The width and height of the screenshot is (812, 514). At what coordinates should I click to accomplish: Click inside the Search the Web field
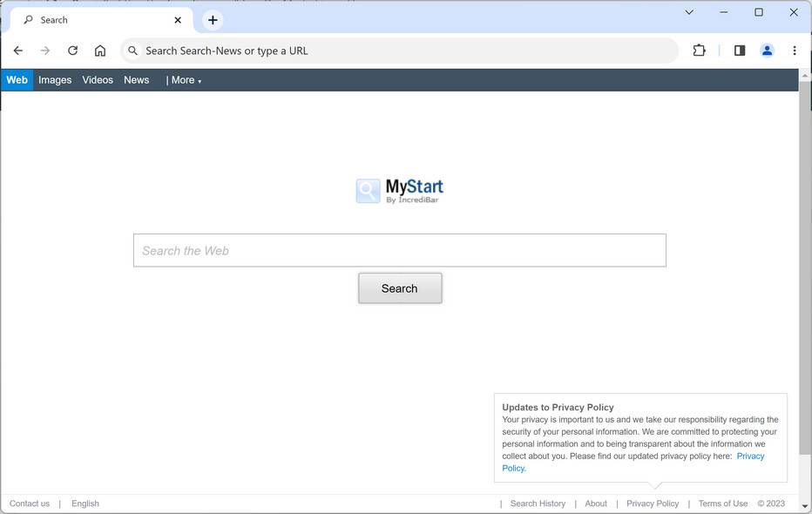click(399, 250)
